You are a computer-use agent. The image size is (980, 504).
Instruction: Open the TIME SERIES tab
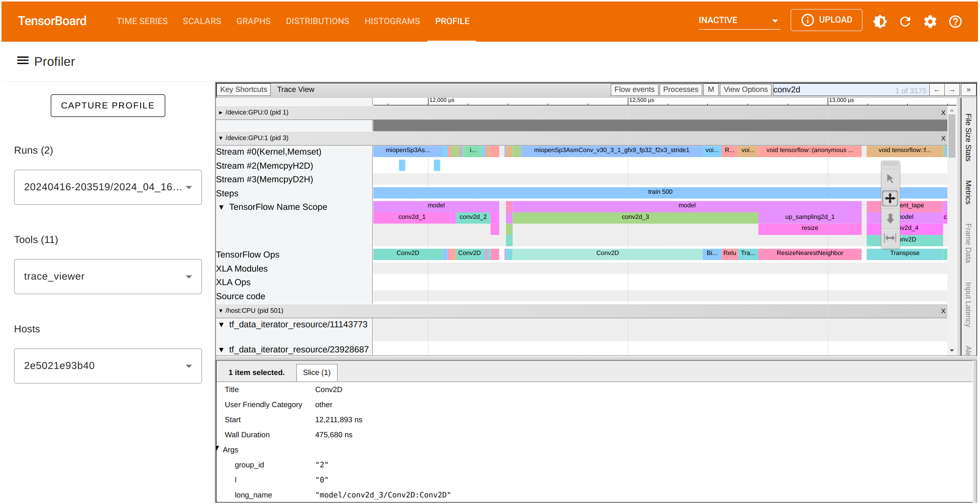[142, 21]
